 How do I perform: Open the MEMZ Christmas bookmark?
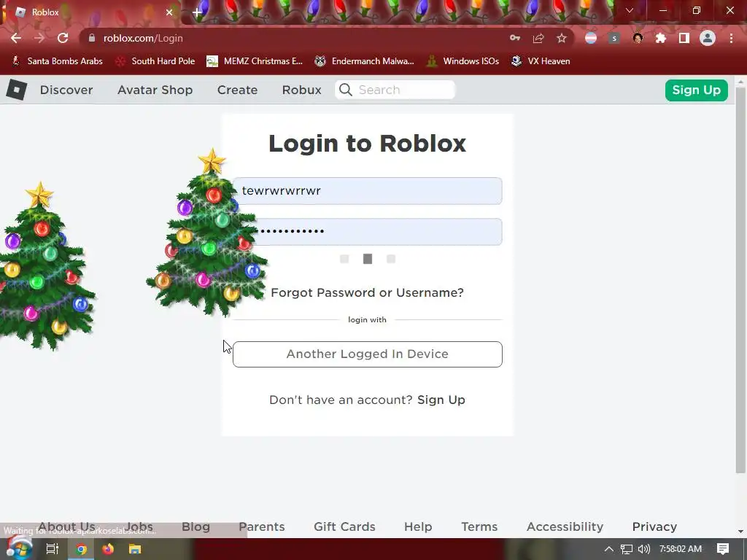click(255, 61)
